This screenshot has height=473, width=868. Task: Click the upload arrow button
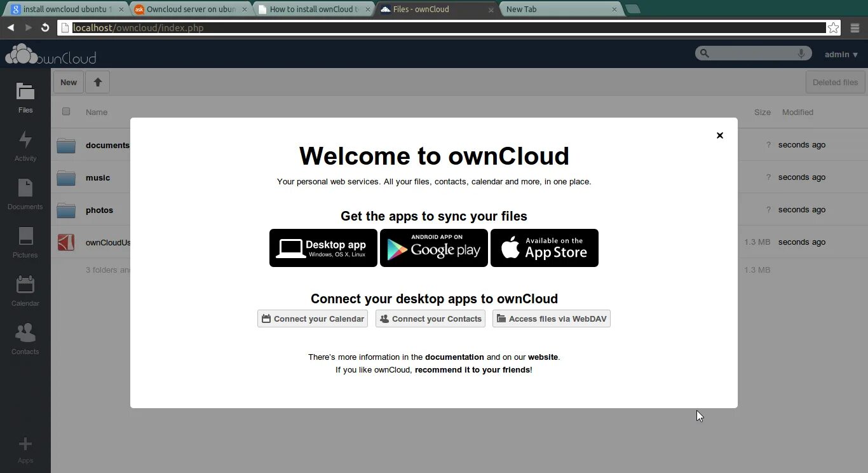coord(98,82)
